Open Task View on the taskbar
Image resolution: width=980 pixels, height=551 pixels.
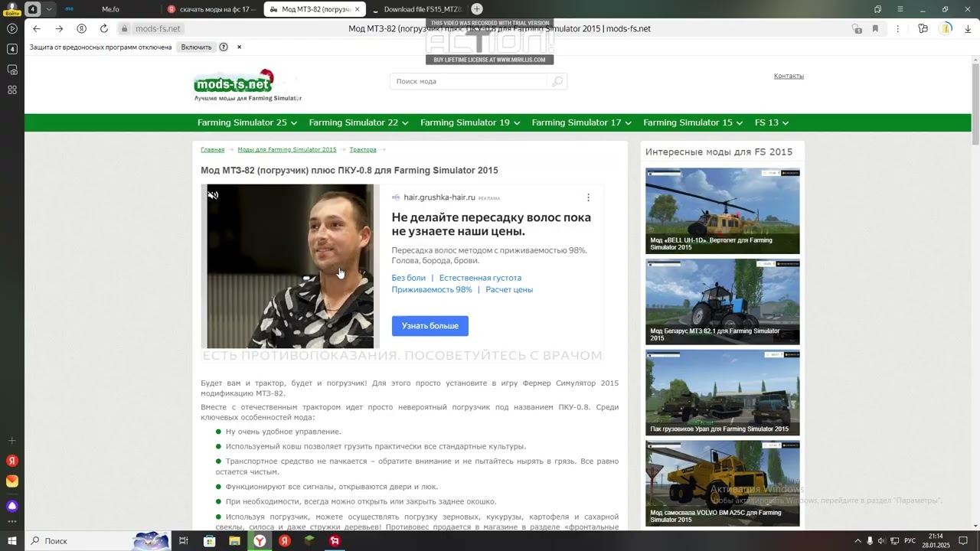coord(184,541)
